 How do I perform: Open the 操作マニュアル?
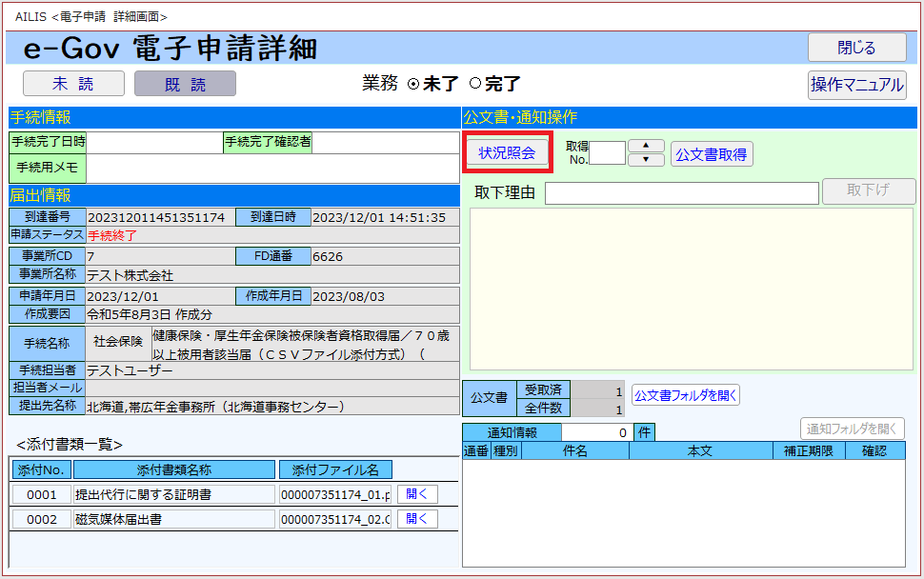coord(856,85)
